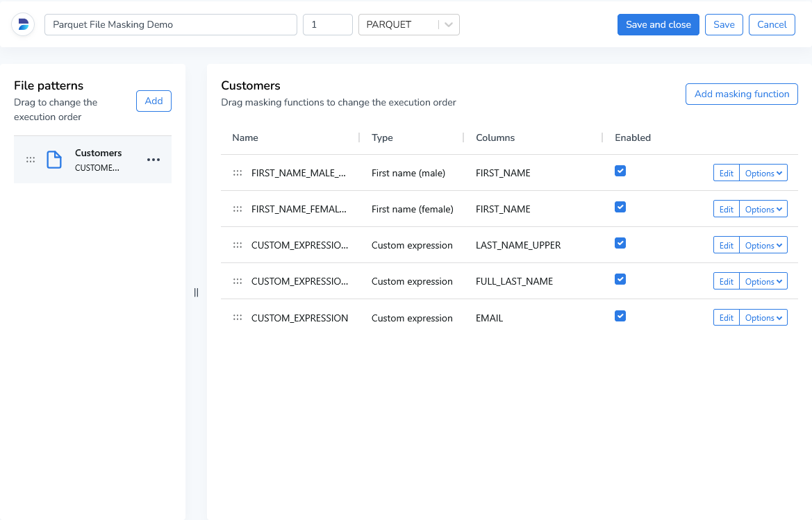Click drag handle for FIRST_NAME_FEMALE row
Image resolution: width=812 pixels, height=520 pixels.
tap(238, 209)
